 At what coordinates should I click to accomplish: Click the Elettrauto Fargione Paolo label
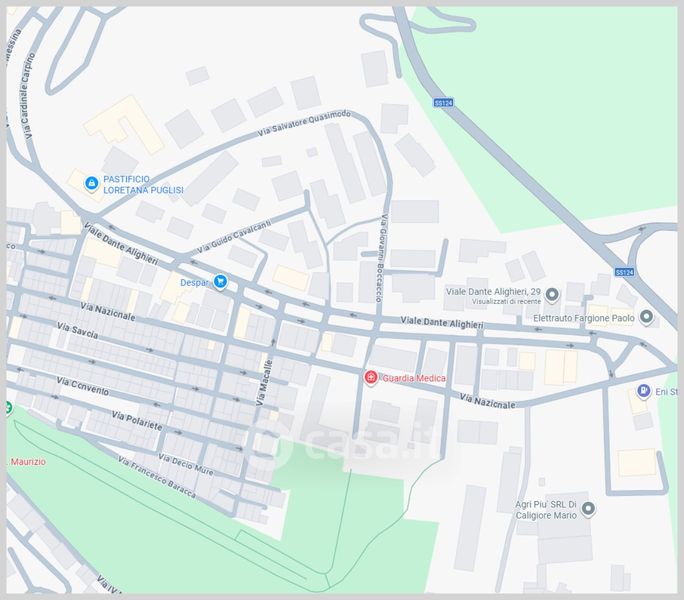pos(584,318)
